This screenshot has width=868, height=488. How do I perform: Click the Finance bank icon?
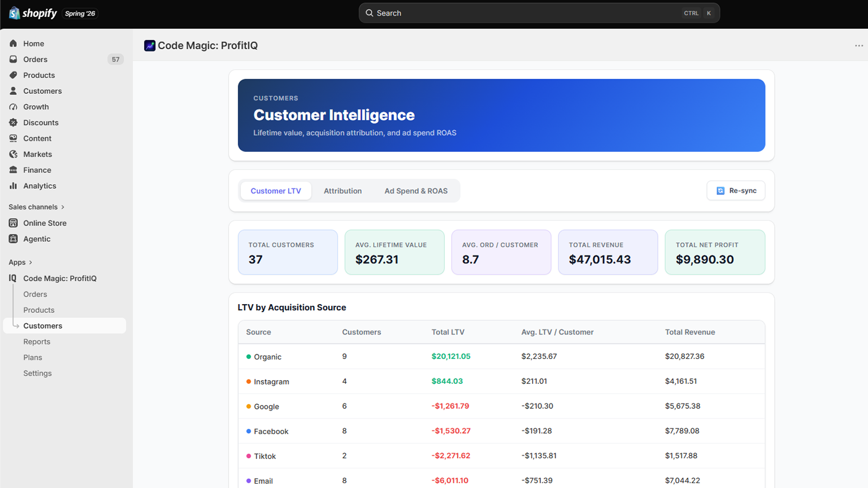click(14, 170)
